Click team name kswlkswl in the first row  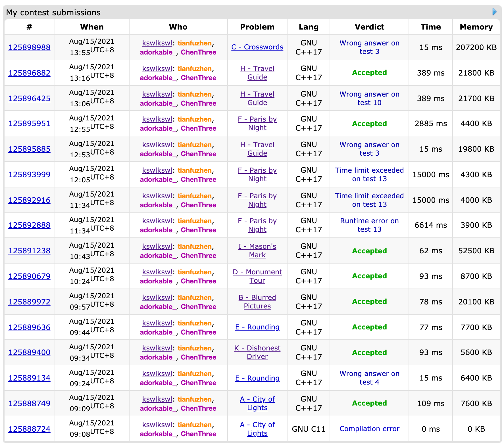(157, 43)
